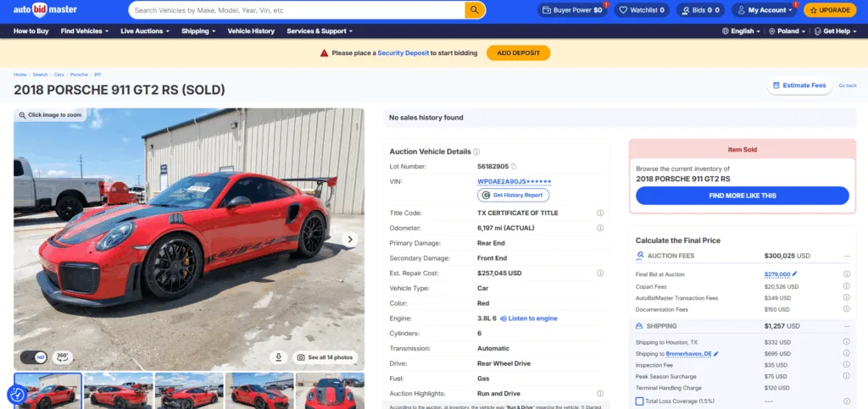This screenshot has height=409, width=868.
Task: Open the Bids counter item
Action: coord(700,10)
